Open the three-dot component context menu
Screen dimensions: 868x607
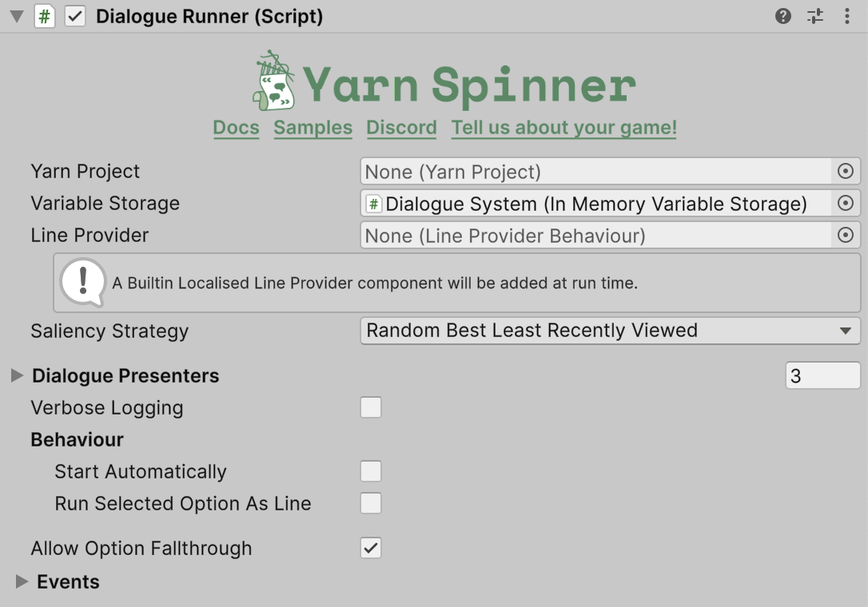tap(846, 16)
